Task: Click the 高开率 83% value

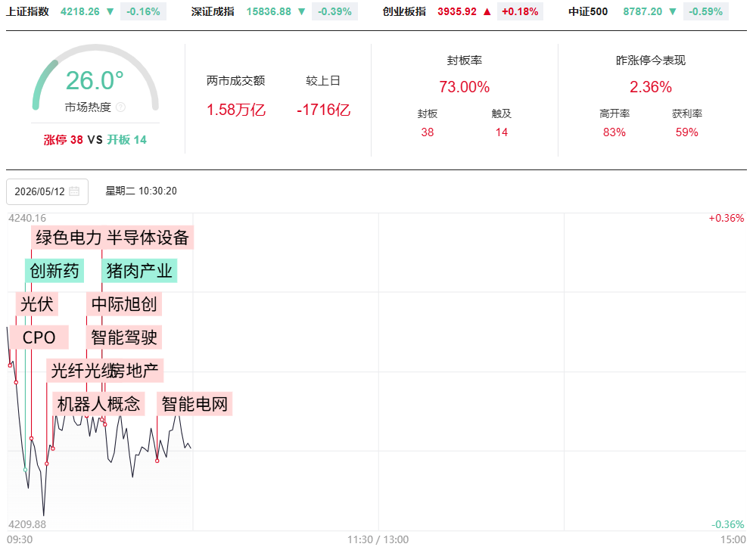Action: [614, 132]
